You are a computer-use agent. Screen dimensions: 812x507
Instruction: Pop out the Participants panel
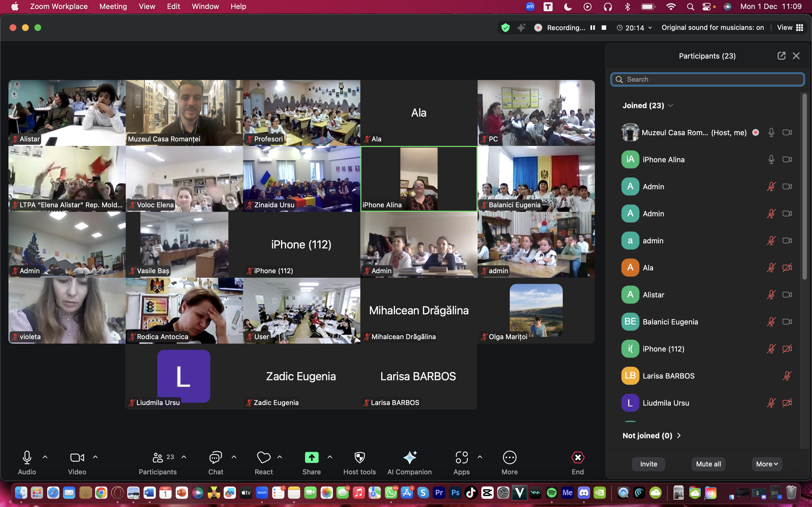(x=781, y=56)
